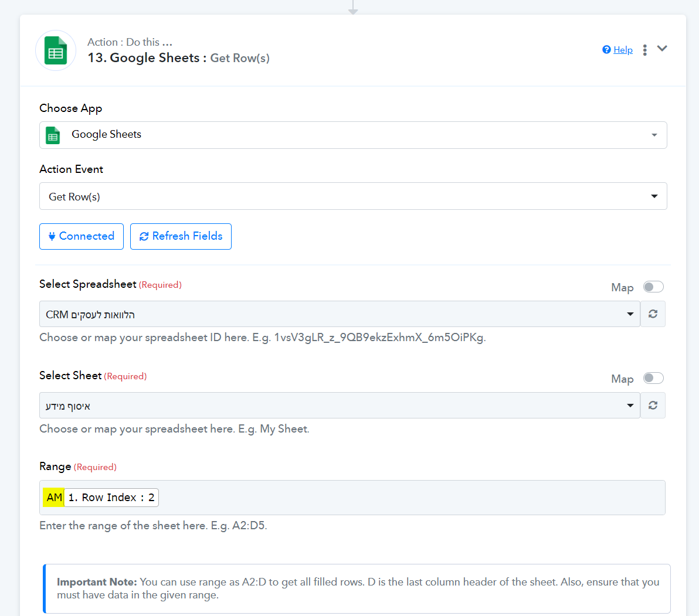Open the Select Sheet dropdown

pyautogui.click(x=340, y=406)
